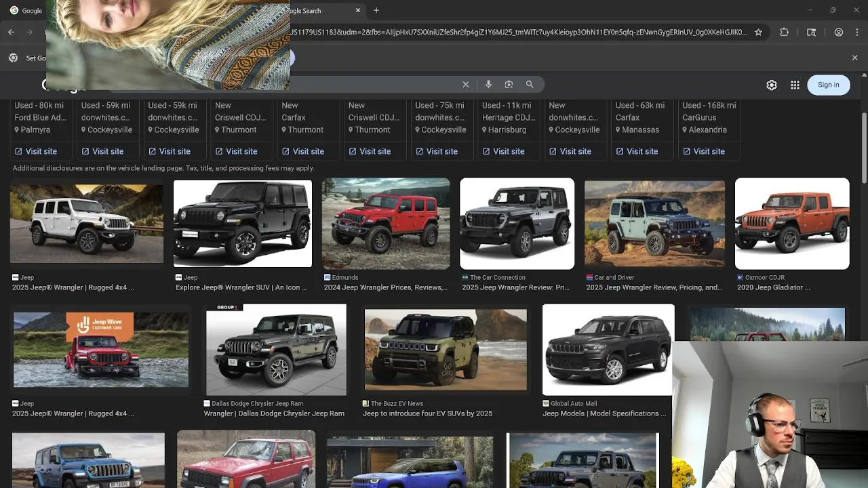This screenshot has width=868, height=488.
Task: Click the Edmunds source favicon
Action: 328,277
